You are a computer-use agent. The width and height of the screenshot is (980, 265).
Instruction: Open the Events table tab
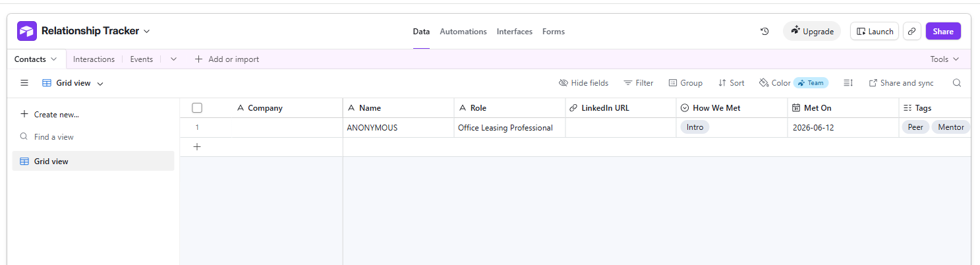coord(141,59)
